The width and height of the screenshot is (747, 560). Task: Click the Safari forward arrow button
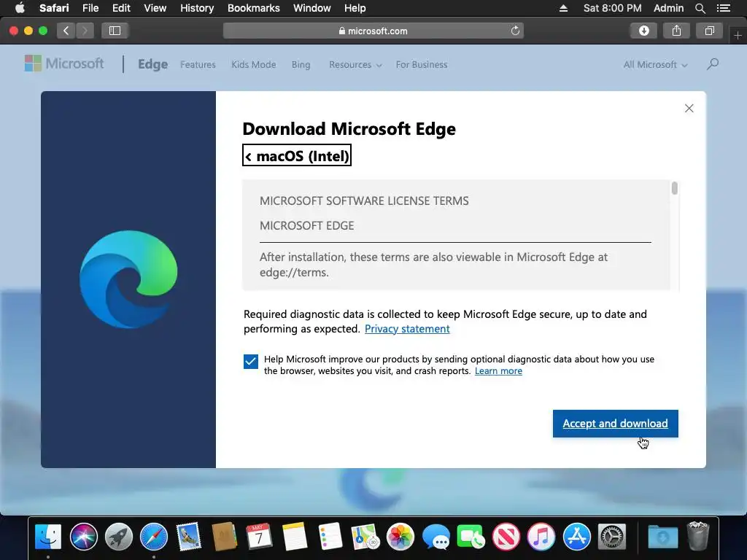[85, 31]
